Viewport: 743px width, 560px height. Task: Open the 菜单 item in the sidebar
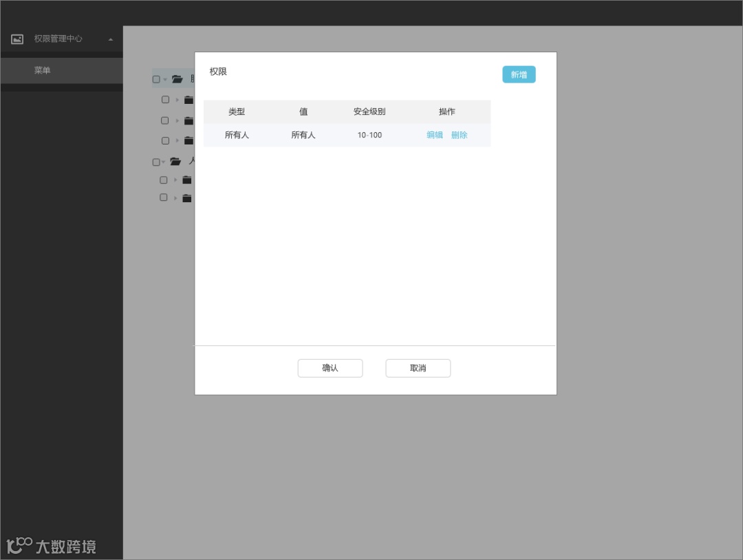(62, 71)
